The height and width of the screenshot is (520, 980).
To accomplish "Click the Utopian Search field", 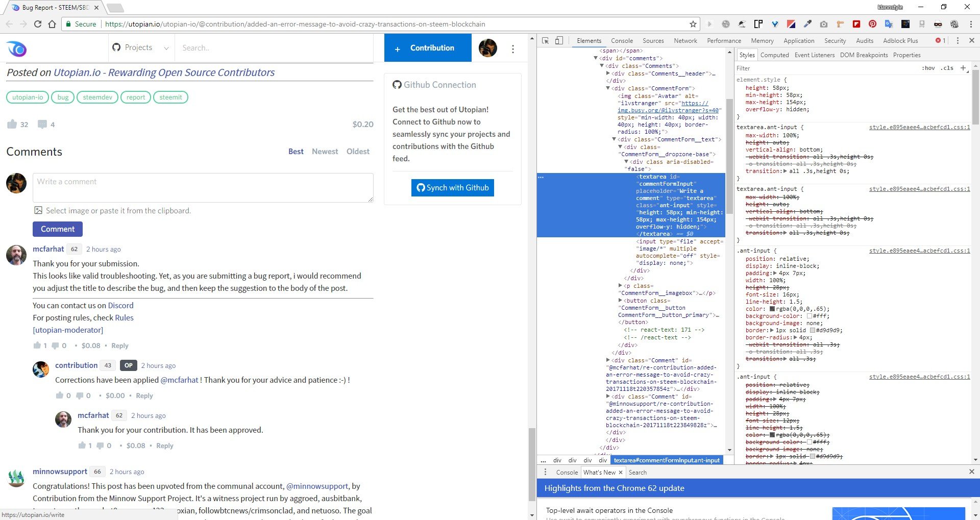I will tap(275, 48).
